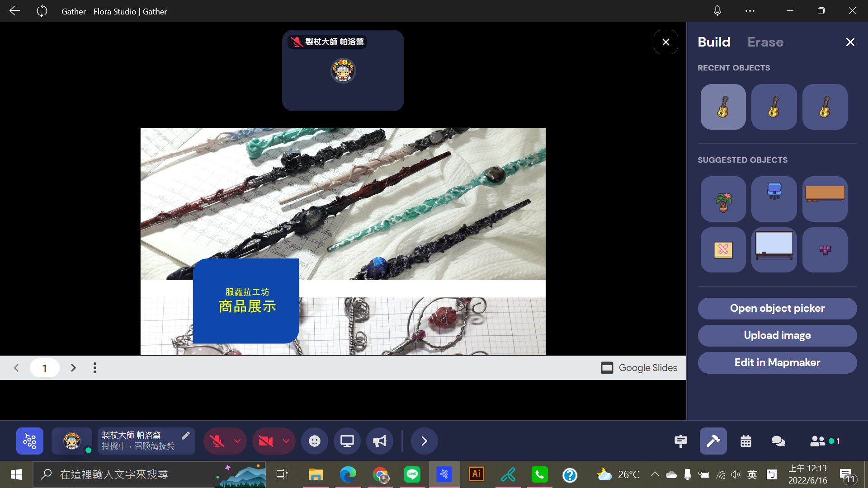Select the whiteboard suggested object

coord(774,249)
